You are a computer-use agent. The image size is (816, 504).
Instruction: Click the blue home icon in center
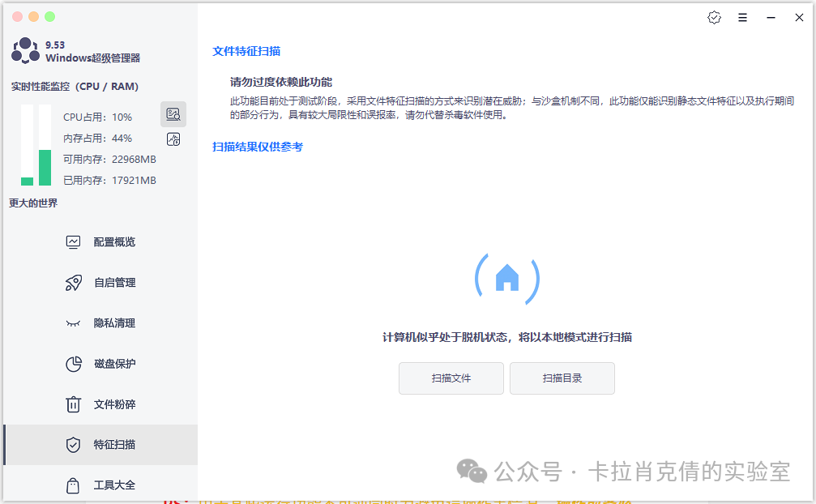(x=507, y=278)
